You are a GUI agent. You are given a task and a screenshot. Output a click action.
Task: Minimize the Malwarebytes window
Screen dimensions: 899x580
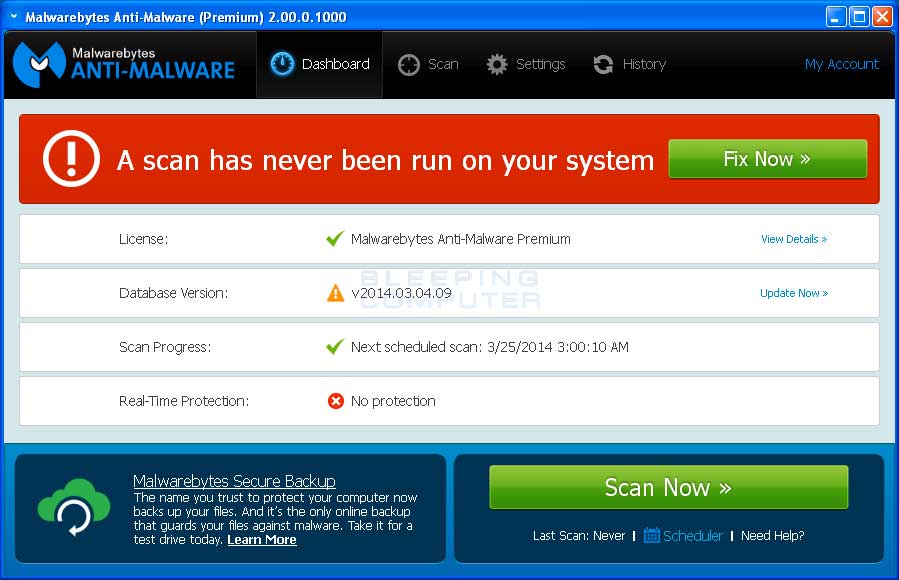[x=836, y=17]
